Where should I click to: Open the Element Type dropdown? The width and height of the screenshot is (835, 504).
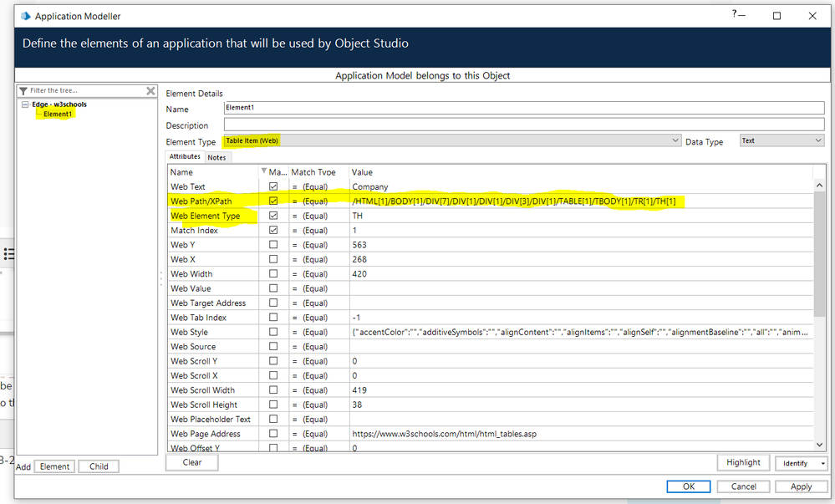[675, 141]
